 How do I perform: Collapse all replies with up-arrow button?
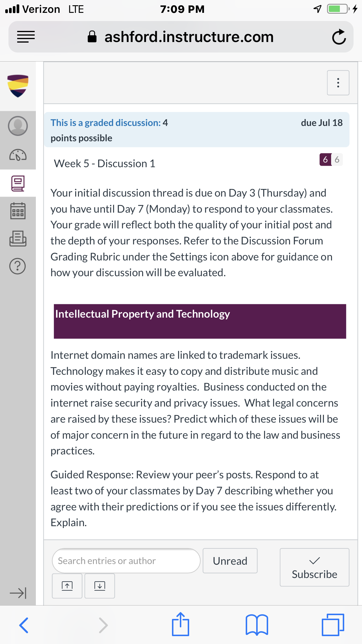point(67,586)
